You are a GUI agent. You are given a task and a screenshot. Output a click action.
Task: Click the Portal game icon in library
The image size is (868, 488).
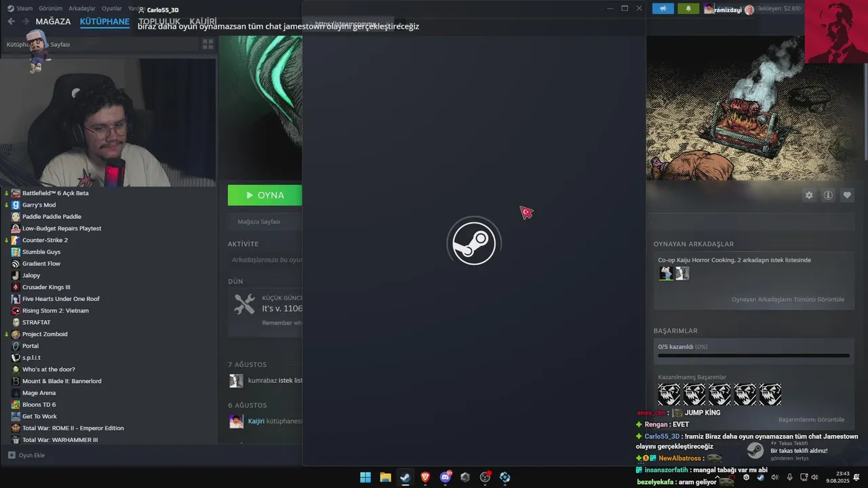16,346
